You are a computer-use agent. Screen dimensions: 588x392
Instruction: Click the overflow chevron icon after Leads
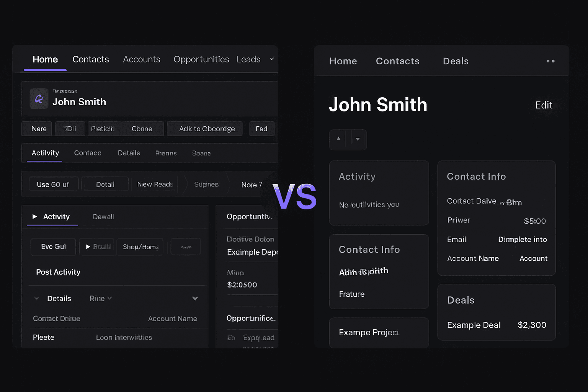(x=272, y=59)
